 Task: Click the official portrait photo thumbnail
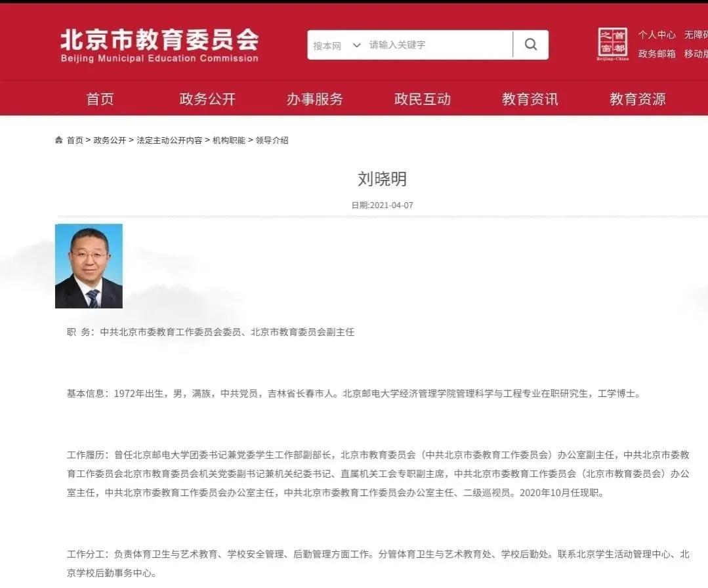89,266
